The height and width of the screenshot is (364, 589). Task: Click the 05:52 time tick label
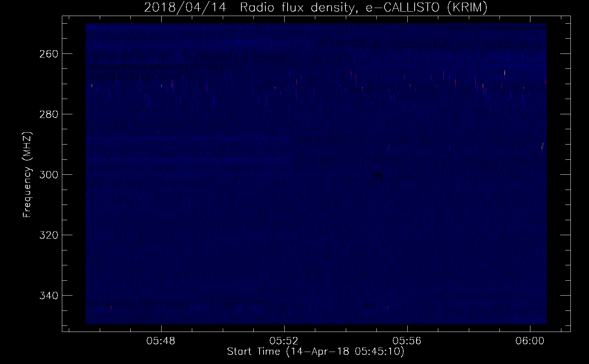284,341
